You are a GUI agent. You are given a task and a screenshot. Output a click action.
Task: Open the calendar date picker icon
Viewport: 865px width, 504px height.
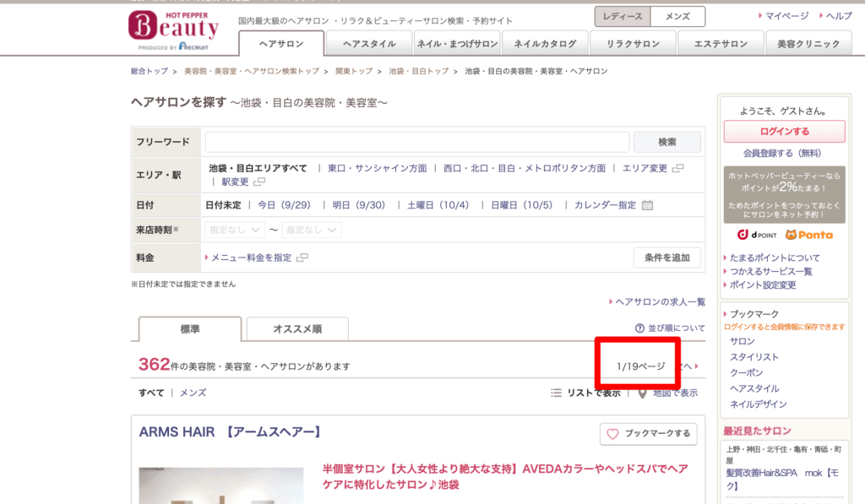click(647, 205)
